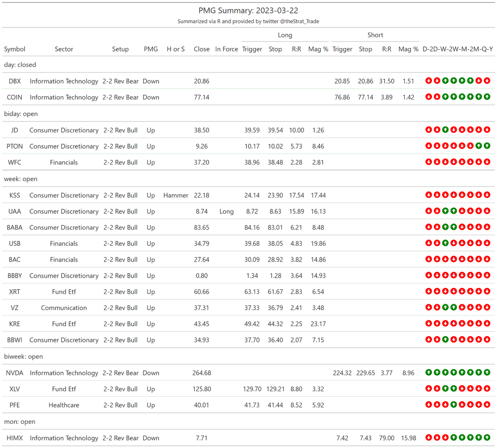Click the Healthcare sector cell for PFE

pos(64,405)
